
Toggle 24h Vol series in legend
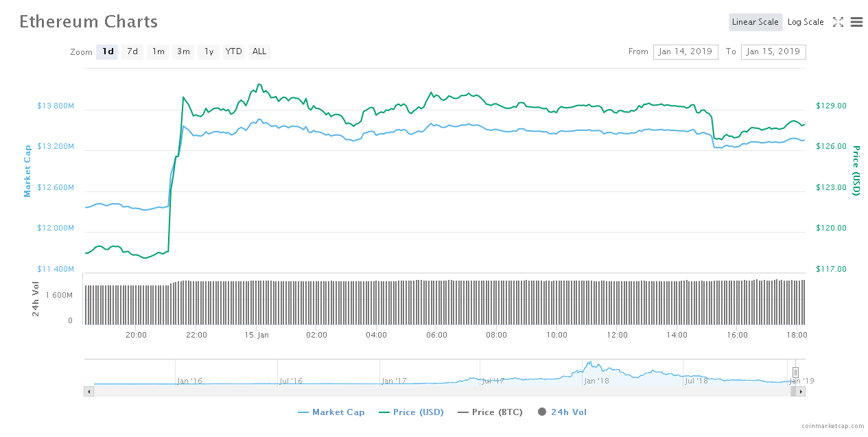[562, 412]
